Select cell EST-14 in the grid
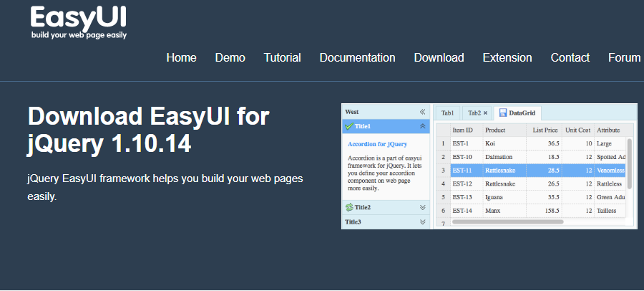Screen dimensions: 644x291 pyautogui.click(x=467, y=211)
